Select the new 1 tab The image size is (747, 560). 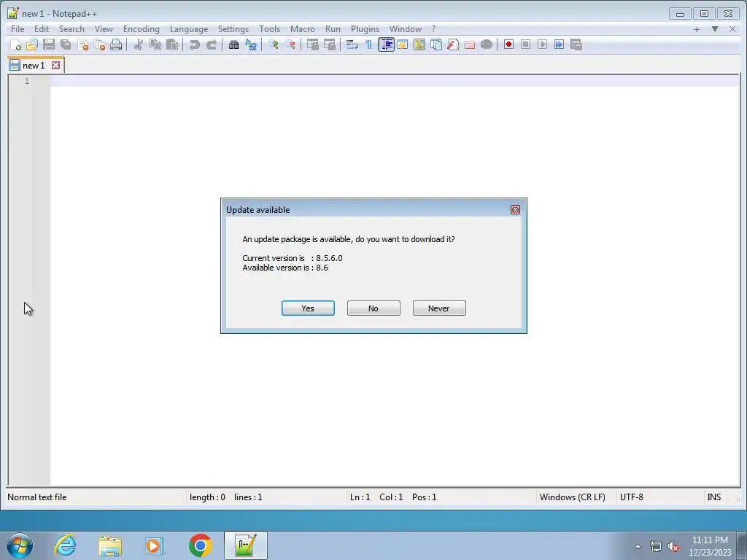(34, 65)
